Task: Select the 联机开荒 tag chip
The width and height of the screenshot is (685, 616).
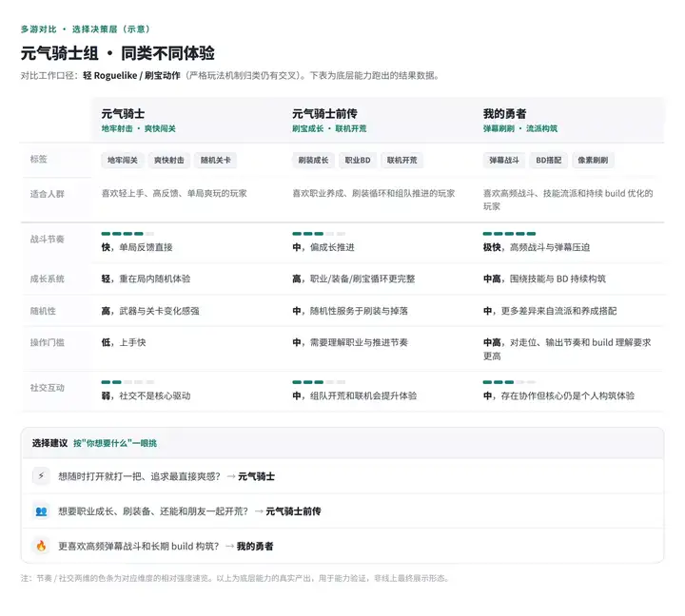Action: click(x=401, y=161)
